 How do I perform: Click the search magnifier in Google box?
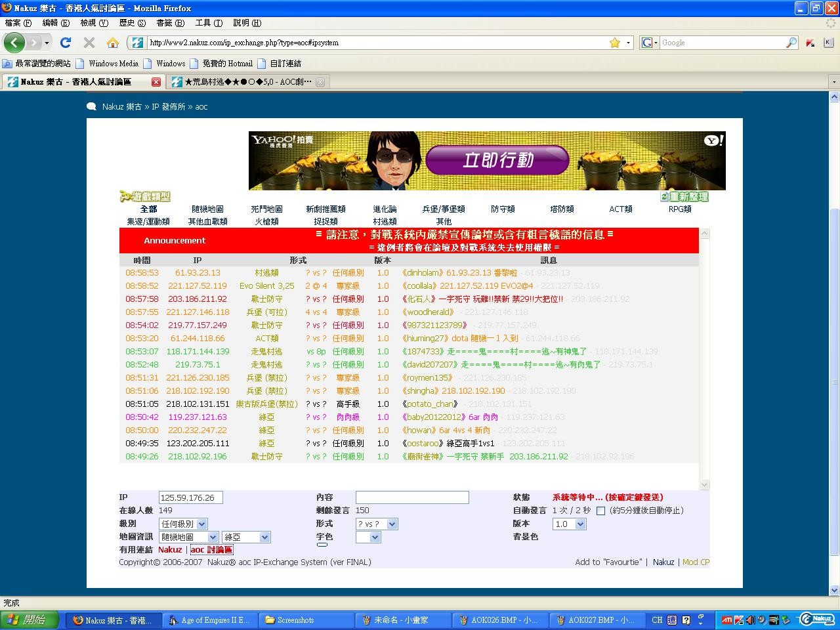791,43
